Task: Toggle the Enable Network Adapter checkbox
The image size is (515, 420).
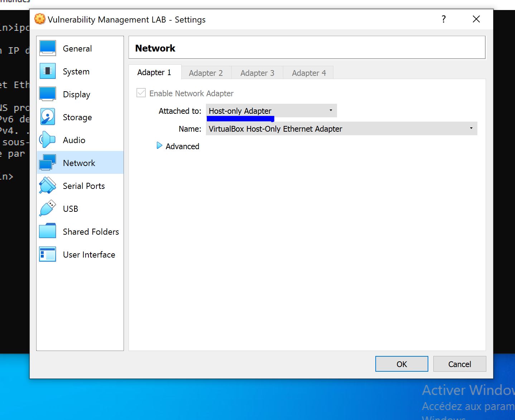Action: coord(141,93)
